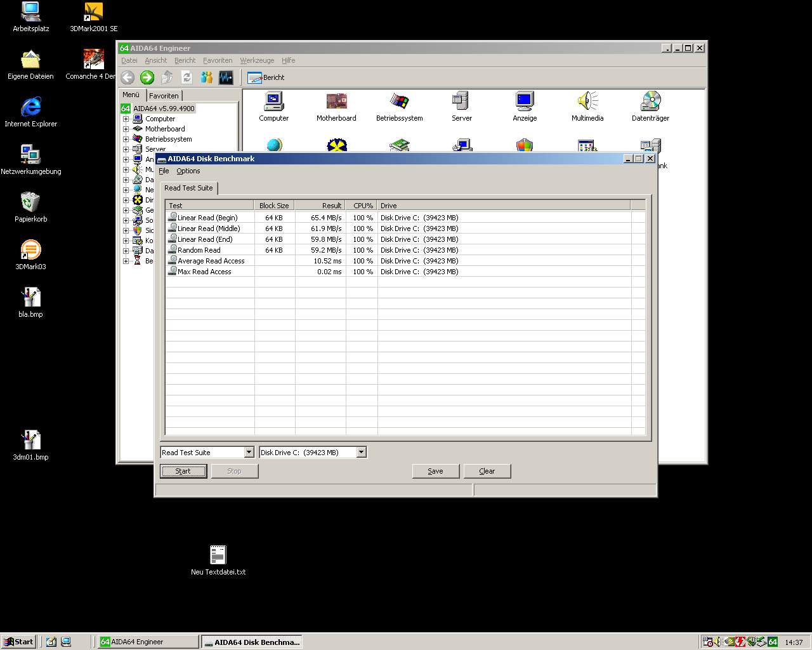This screenshot has height=650, width=812.
Task: Select the Linear Read (Begin) row
Action: (405, 218)
